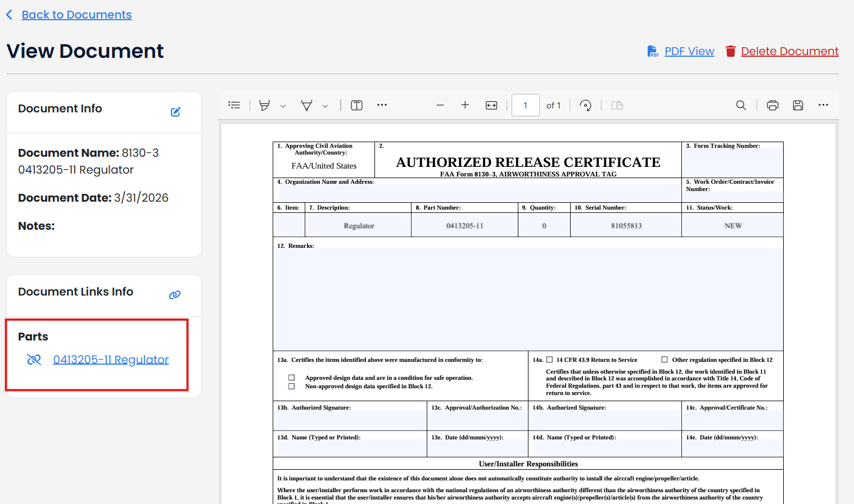The image size is (854, 504).
Task: Click the Delete Document link
Action: [789, 51]
